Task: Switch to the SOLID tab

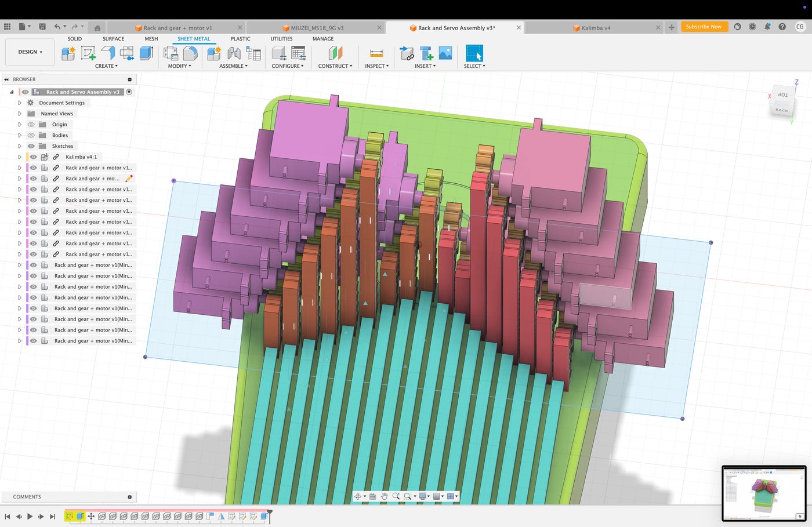Action: tap(74, 39)
